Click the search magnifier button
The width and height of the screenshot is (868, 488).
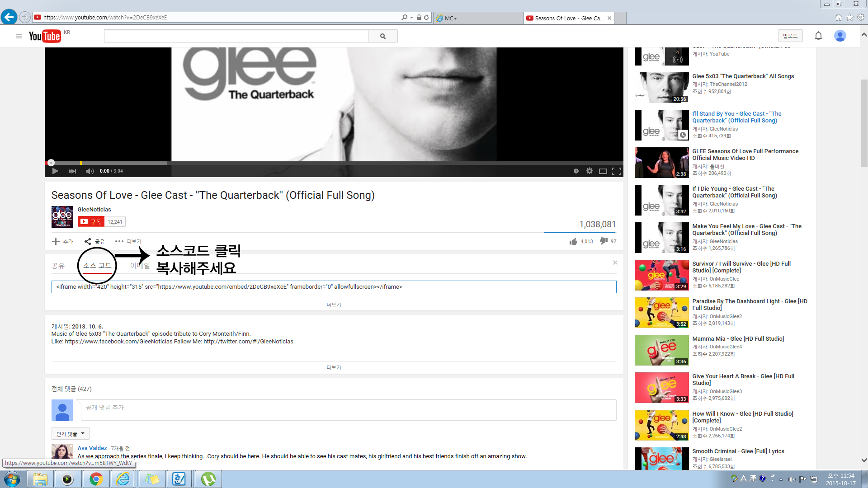tap(383, 36)
